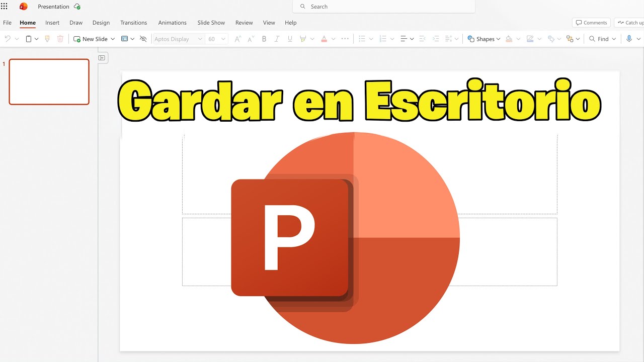Expand the Undo dropdown arrow
This screenshot has width=644, height=362.
click(x=17, y=39)
